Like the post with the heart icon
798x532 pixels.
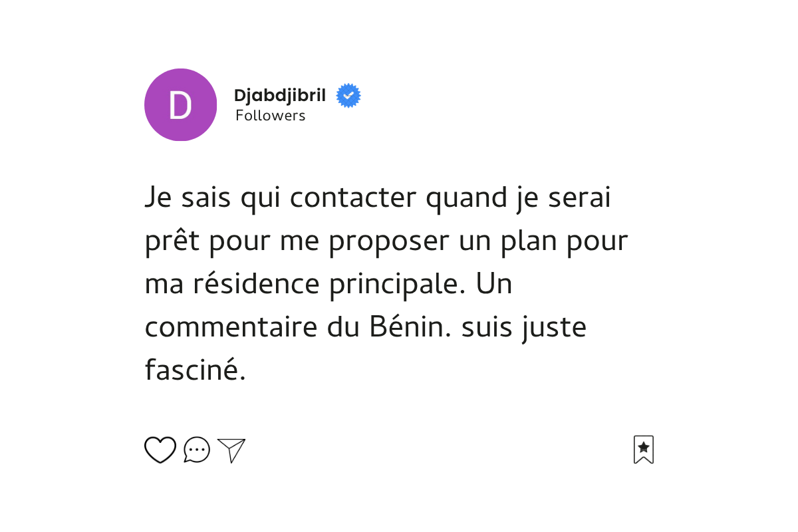click(160, 450)
